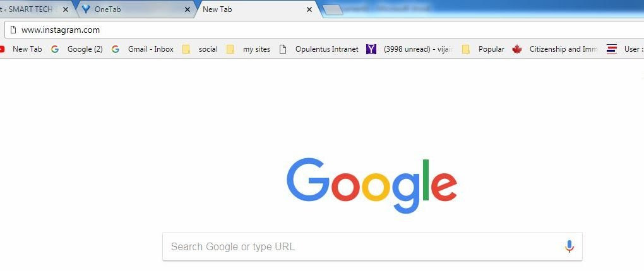Open the striped flag User bookmark icon
Viewport: 644px width, 271px height.
click(612, 49)
